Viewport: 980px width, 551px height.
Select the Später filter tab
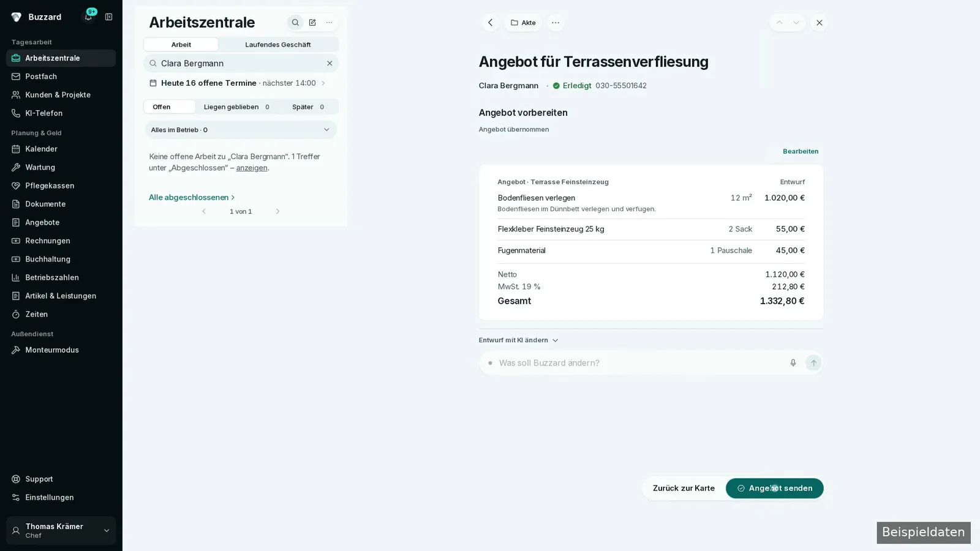[308, 107]
